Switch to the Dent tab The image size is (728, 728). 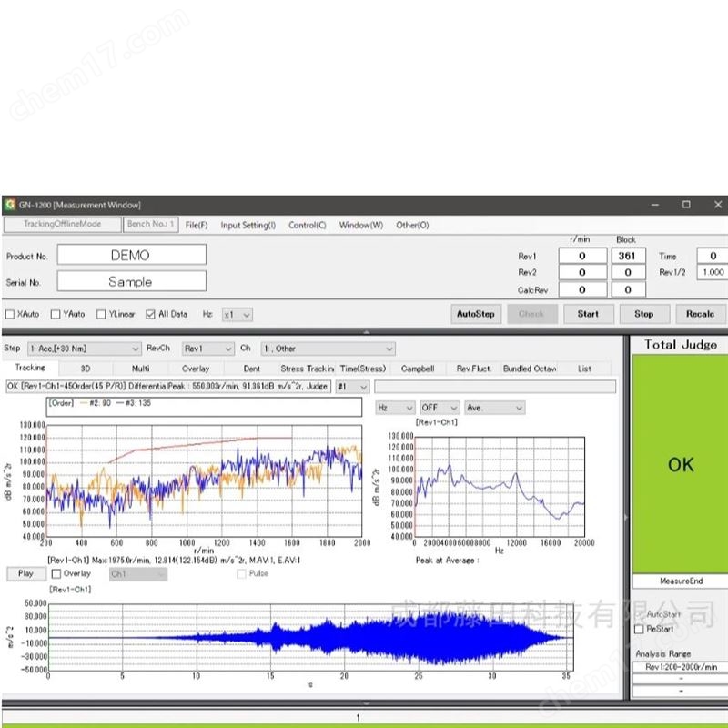click(252, 369)
